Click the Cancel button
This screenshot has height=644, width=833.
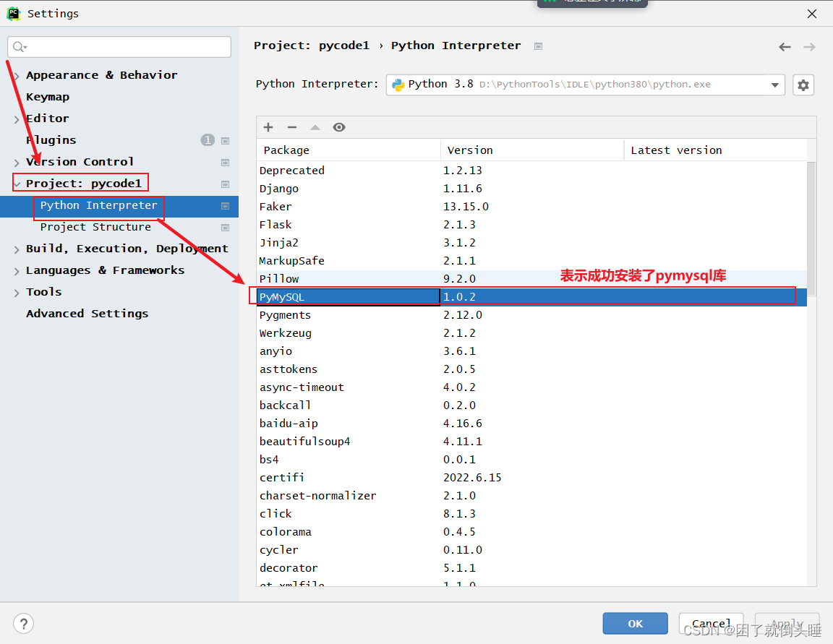tap(711, 623)
